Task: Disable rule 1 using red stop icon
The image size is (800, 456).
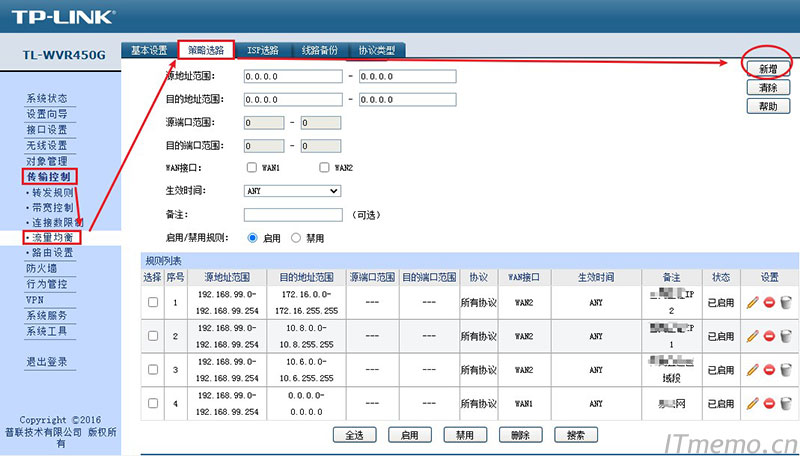Action: click(769, 302)
